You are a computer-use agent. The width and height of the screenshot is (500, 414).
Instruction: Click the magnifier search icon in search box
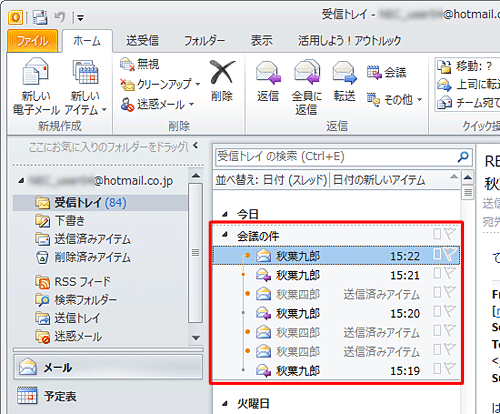click(x=463, y=156)
